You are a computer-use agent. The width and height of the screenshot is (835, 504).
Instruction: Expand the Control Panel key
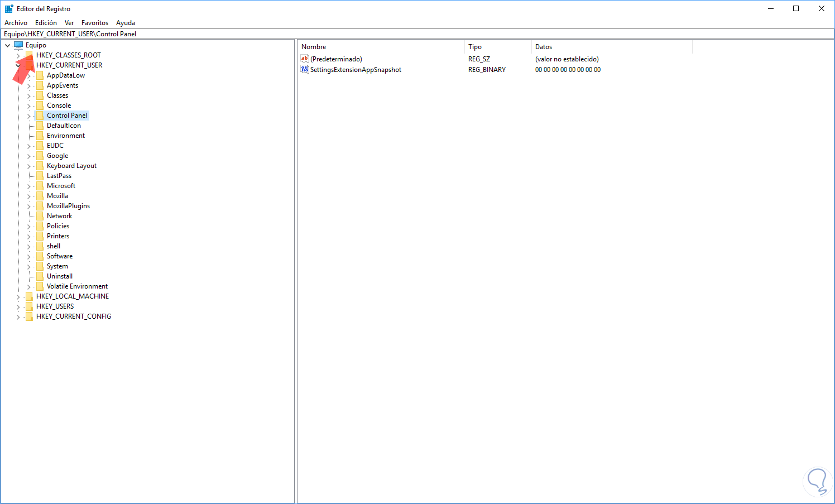click(x=28, y=116)
